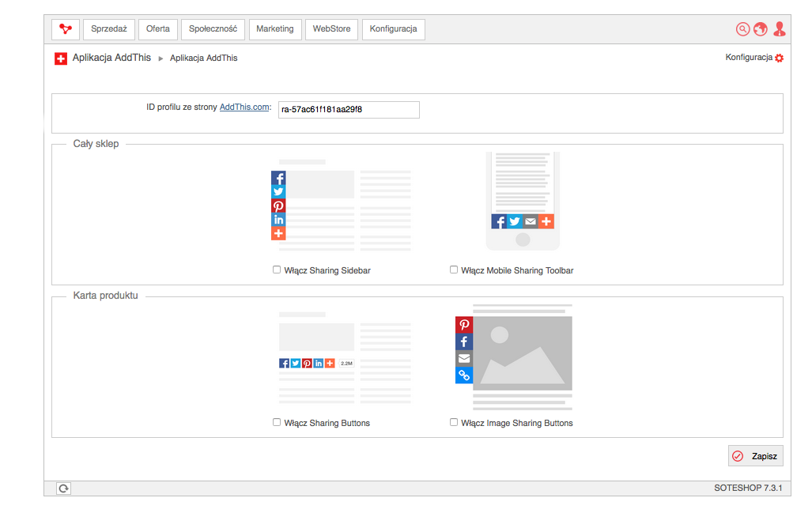
Task: Click the Karta produktu section heading
Action: 106,296
